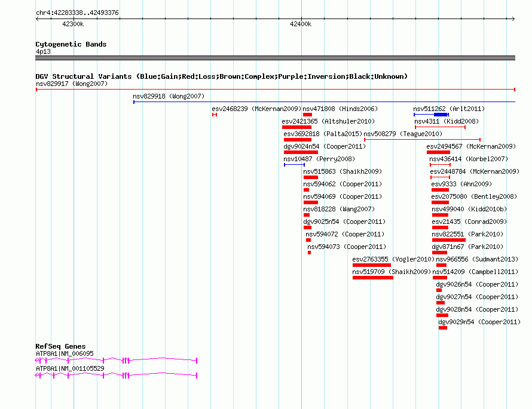Click nsv515863 (Shaikh2009) label

coord(343,171)
